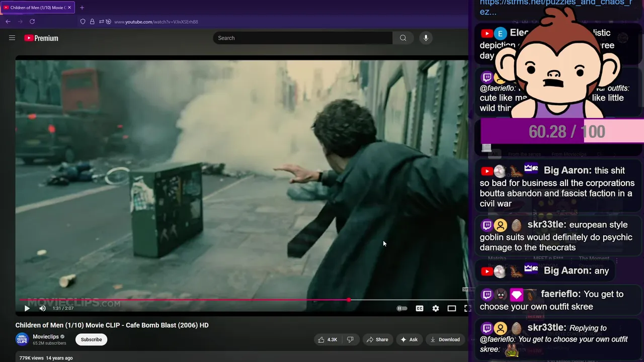
Task: Go back in browser history
Action: [x=8, y=22]
